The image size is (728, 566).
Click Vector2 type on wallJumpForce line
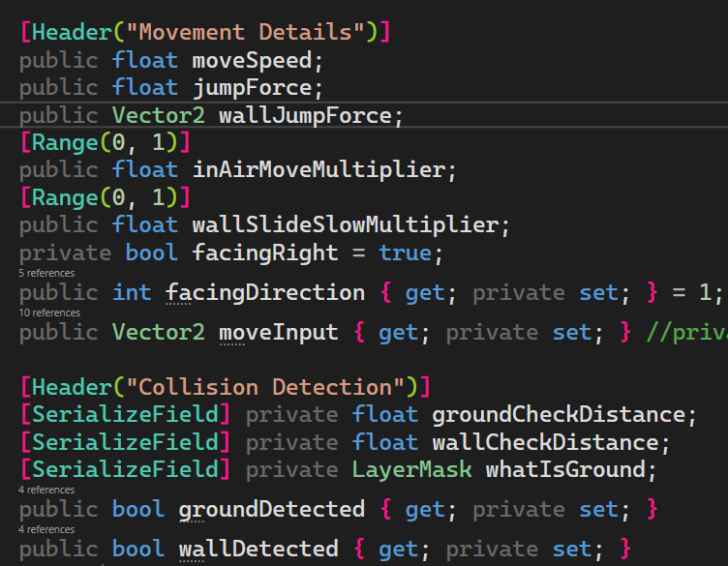pos(159,115)
